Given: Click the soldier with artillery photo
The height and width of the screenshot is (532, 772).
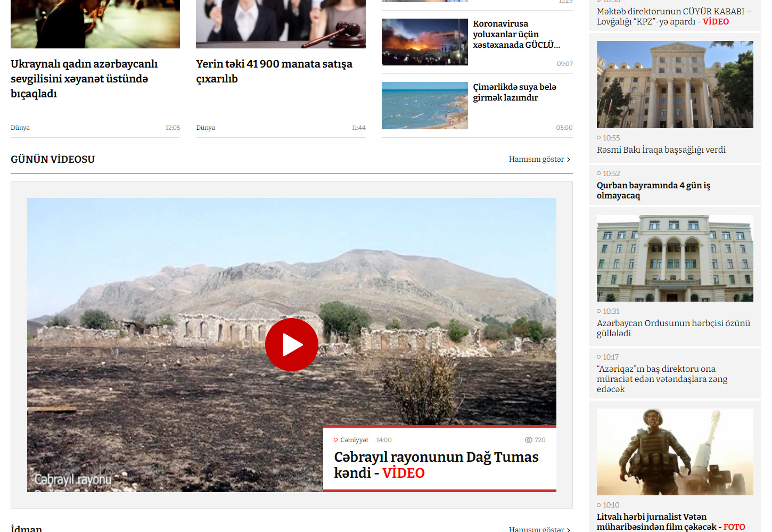Looking at the screenshot, I should coord(675,452).
